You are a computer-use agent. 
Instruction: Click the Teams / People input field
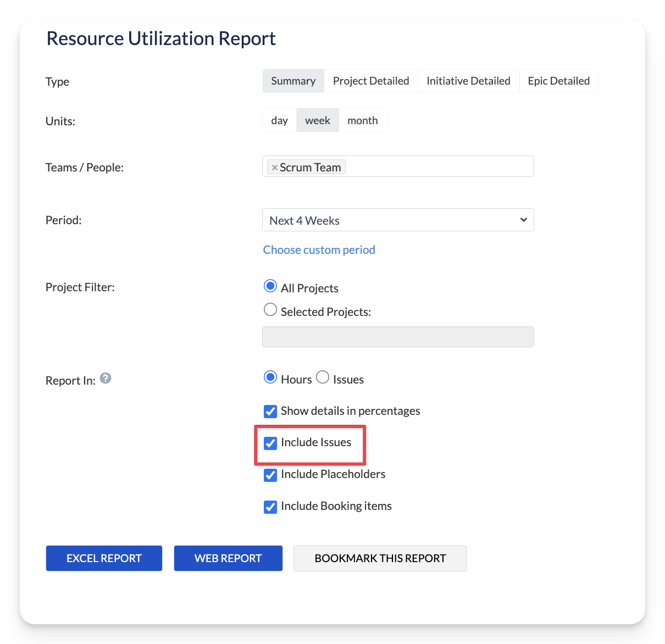click(440, 166)
